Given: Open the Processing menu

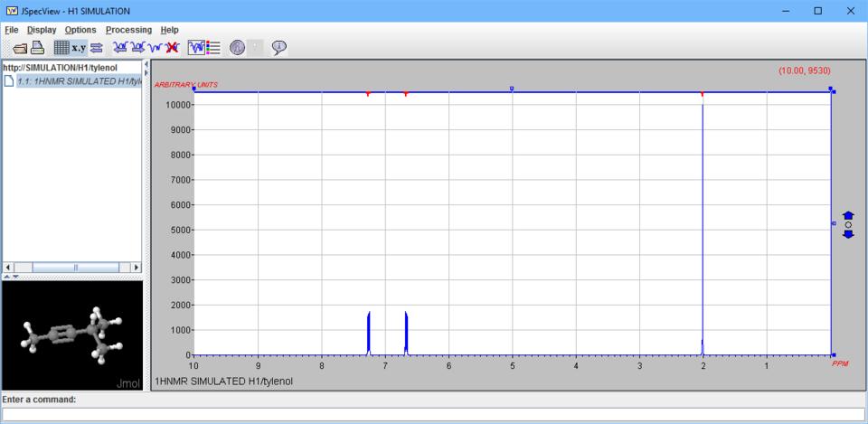Looking at the screenshot, I should pyautogui.click(x=128, y=30).
